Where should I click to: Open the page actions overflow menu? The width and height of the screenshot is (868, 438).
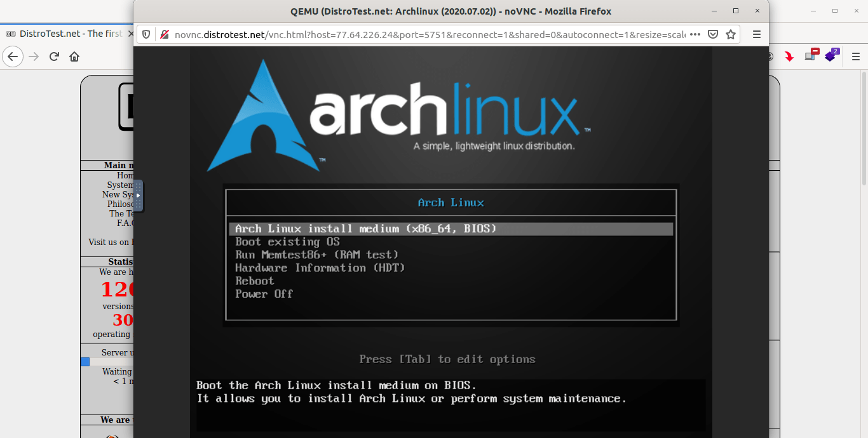click(696, 34)
